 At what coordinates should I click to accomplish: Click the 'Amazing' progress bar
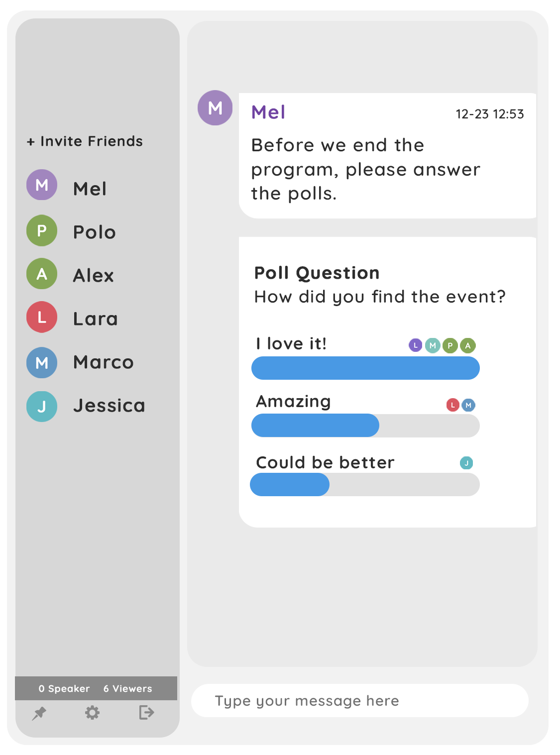[365, 426]
